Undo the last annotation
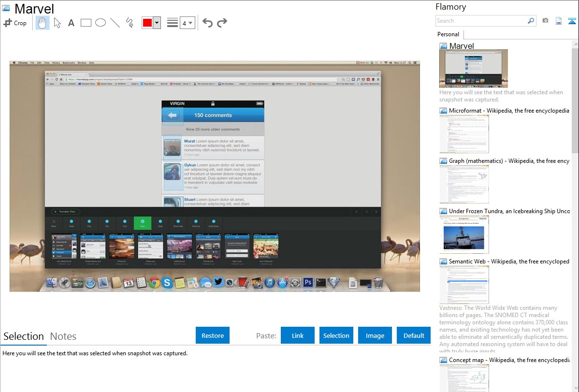 coord(207,23)
